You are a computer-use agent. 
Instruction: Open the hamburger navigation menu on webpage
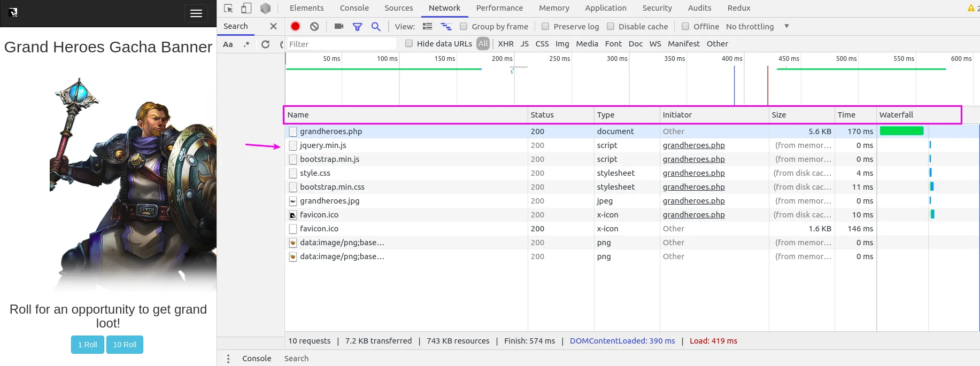coord(196,13)
